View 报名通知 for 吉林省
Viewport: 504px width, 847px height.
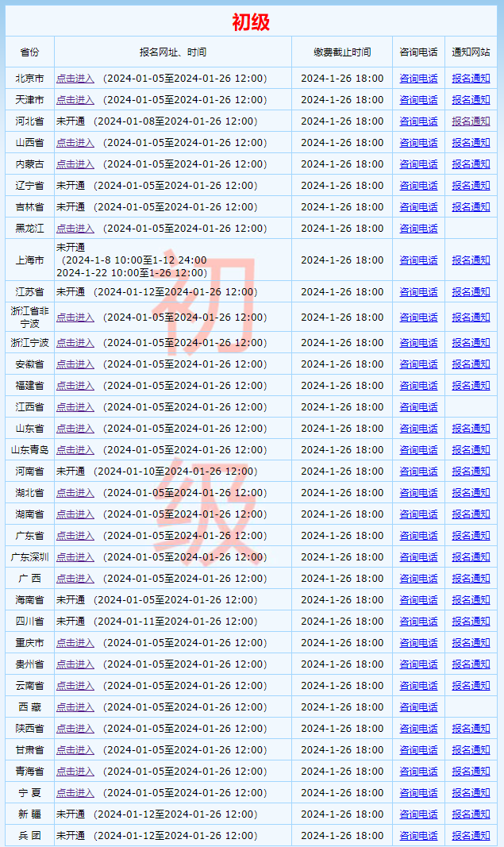471,207
